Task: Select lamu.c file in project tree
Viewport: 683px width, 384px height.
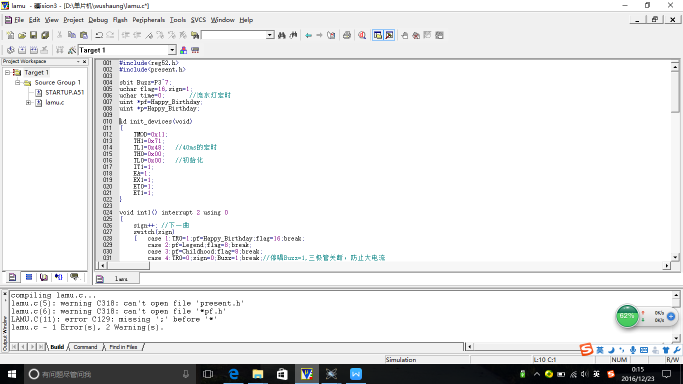Action: 54,102
